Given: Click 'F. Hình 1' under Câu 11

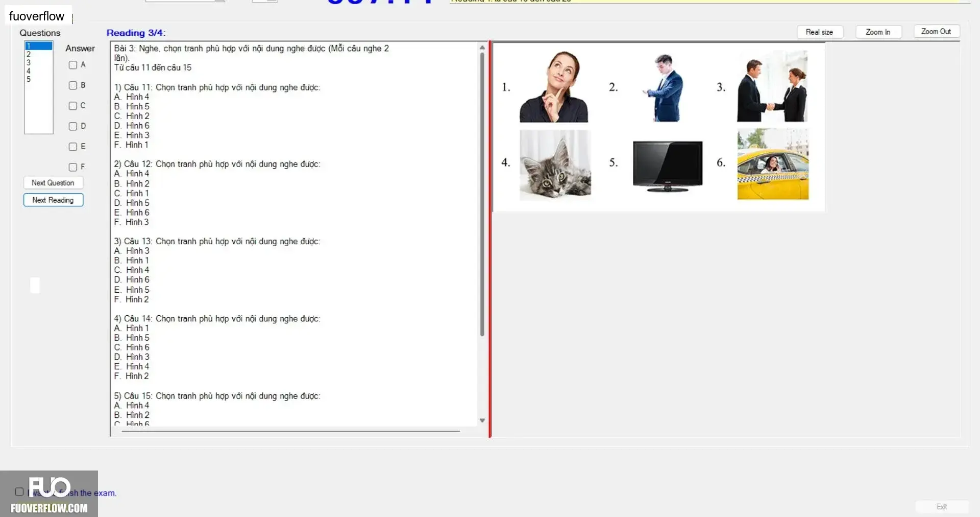Looking at the screenshot, I should point(131,145).
